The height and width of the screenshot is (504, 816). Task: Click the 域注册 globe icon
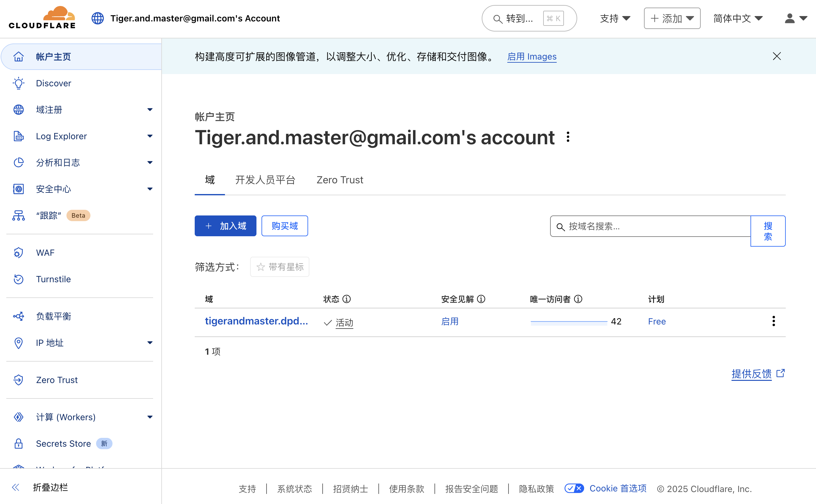[19, 110]
